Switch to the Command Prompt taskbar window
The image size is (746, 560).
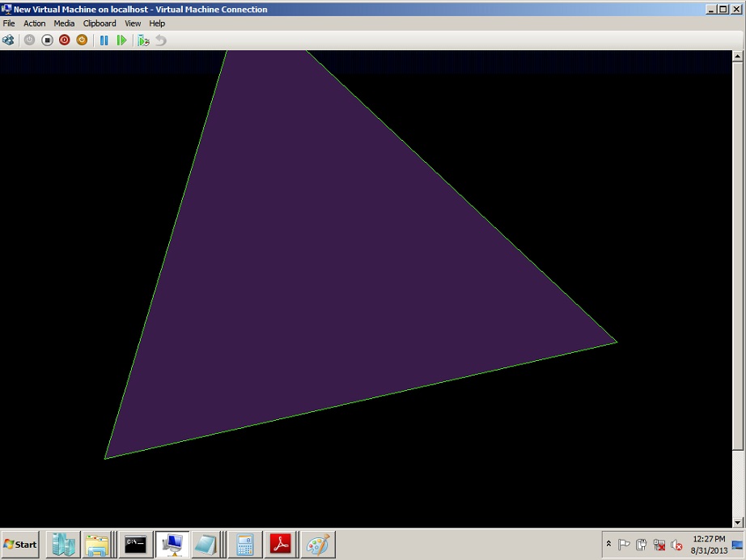136,545
